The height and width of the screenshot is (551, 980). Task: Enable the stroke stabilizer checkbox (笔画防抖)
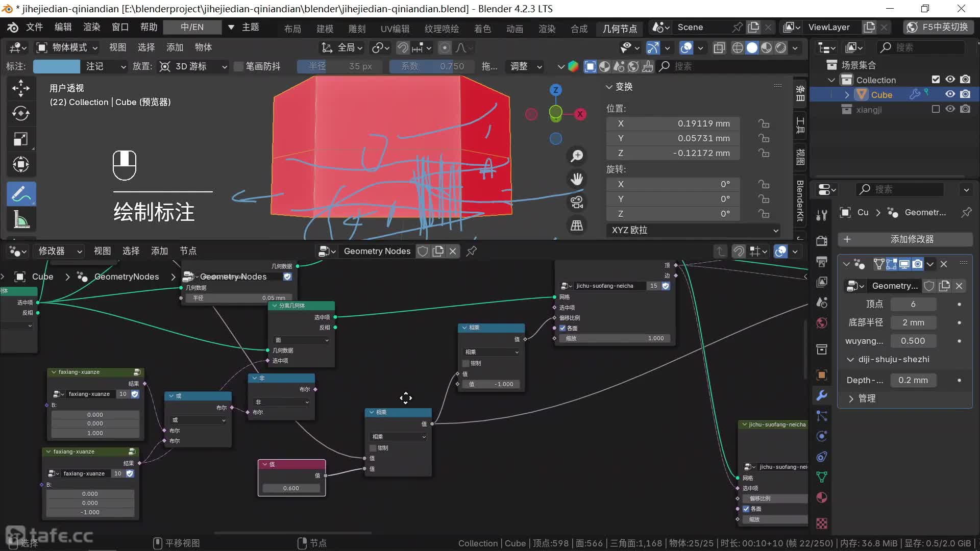pos(238,66)
